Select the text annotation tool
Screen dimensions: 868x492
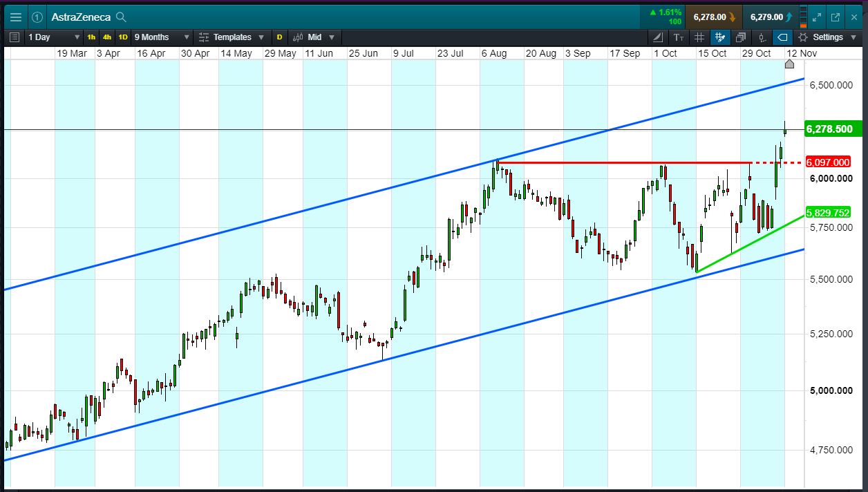(x=679, y=37)
